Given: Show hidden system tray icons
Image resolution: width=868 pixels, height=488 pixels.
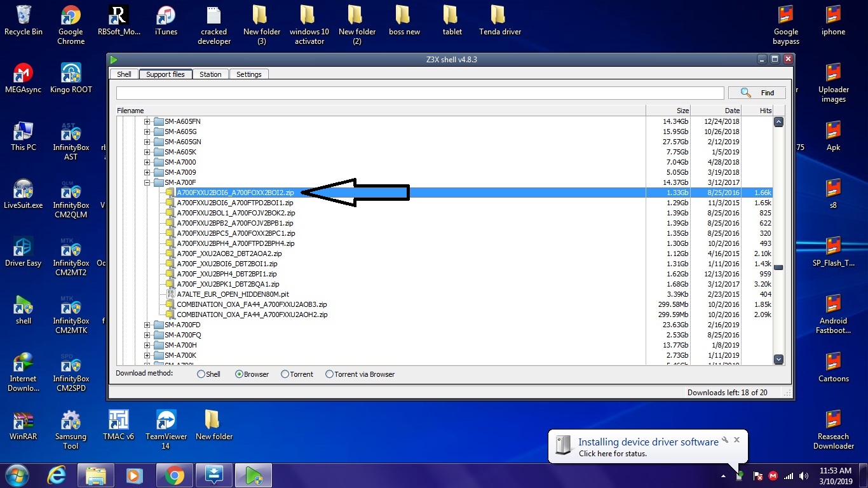Looking at the screenshot, I should tap(723, 475).
